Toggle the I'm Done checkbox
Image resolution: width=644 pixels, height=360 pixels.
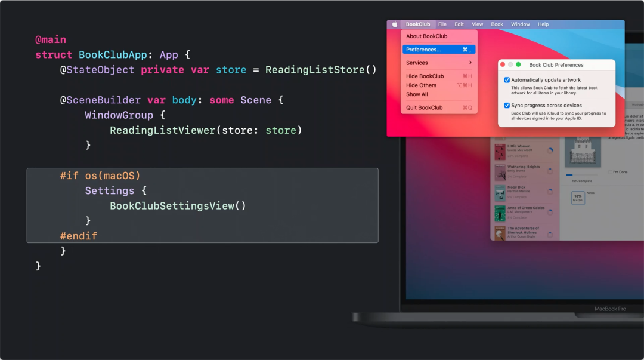611,172
